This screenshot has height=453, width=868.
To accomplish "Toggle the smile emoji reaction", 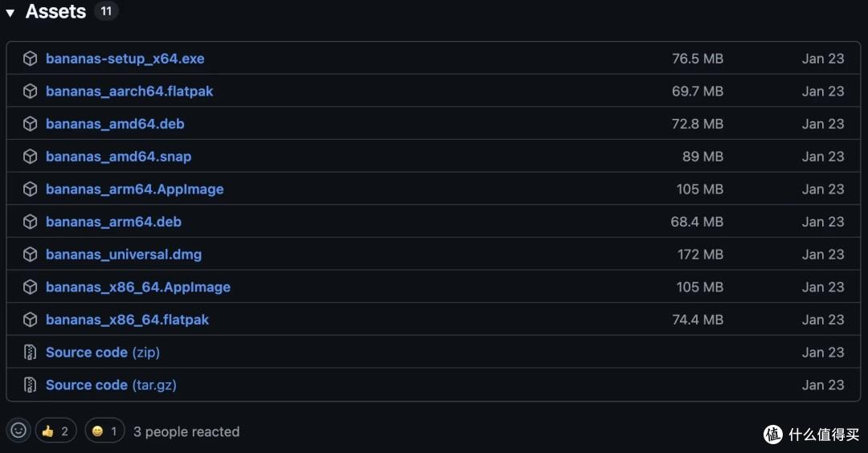I will coord(104,431).
